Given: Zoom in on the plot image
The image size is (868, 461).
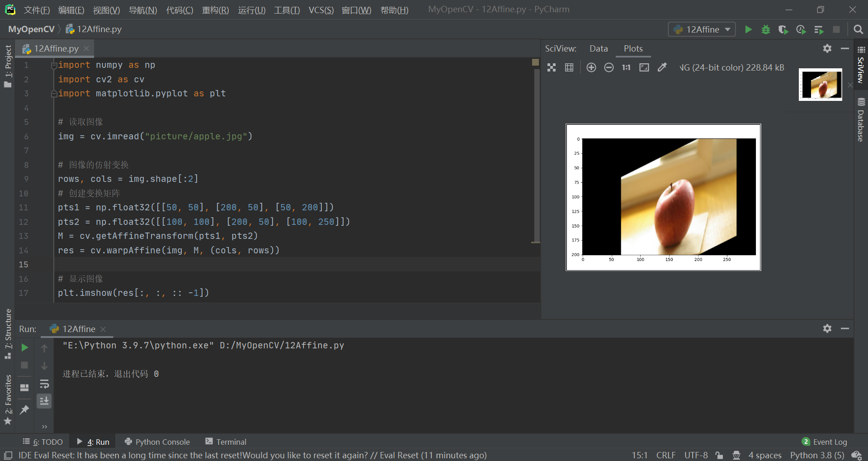Looking at the screenshot, I should pos(591,67).
